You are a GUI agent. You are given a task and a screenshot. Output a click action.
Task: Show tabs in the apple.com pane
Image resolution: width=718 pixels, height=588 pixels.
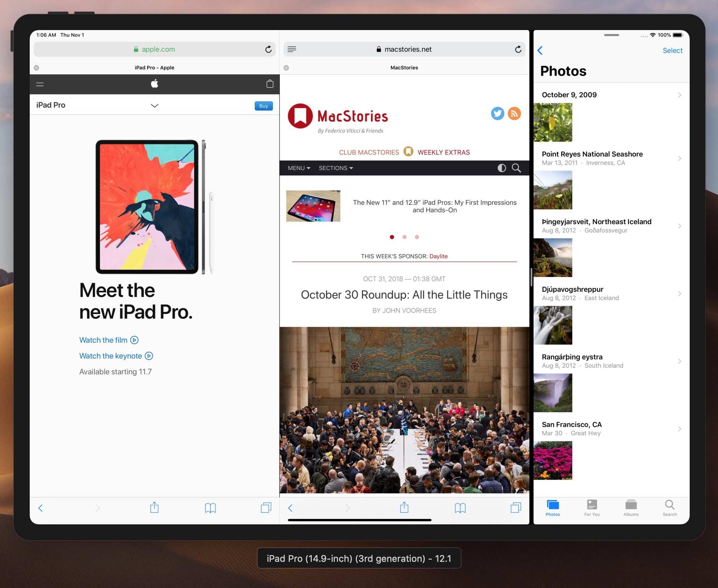coord(266,508)
